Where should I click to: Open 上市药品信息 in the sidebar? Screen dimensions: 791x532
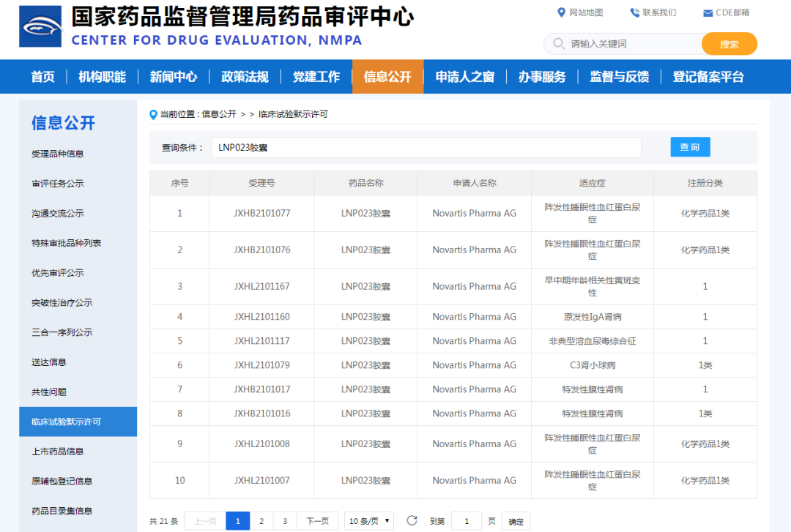pyautogui.click(x=70, y=451)
